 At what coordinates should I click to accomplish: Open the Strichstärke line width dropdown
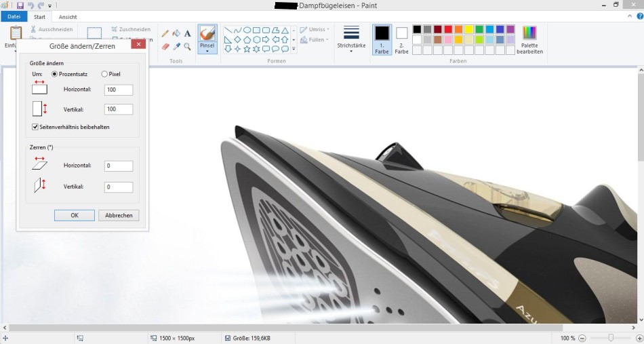tap(351, 39)
